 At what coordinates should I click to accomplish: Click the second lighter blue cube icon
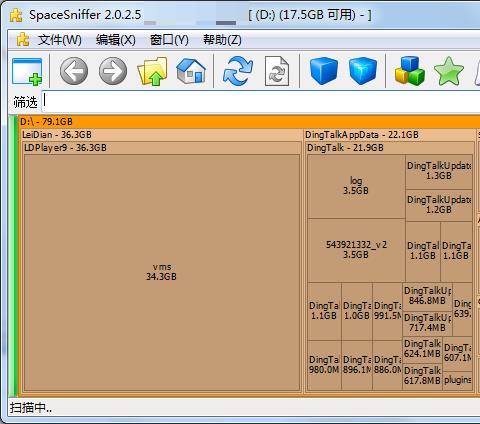[363, 71]
